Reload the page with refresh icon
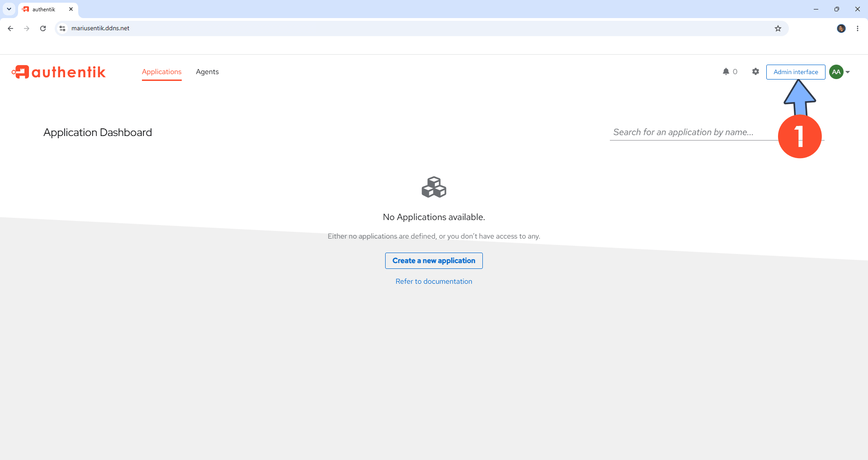 coord(43,28)
